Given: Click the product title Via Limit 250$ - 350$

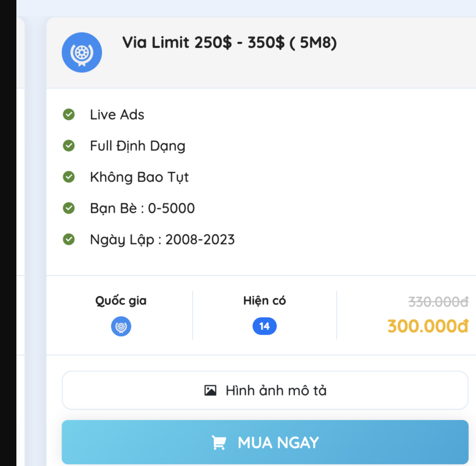Looking at the screenshot, I should [229, 43].
